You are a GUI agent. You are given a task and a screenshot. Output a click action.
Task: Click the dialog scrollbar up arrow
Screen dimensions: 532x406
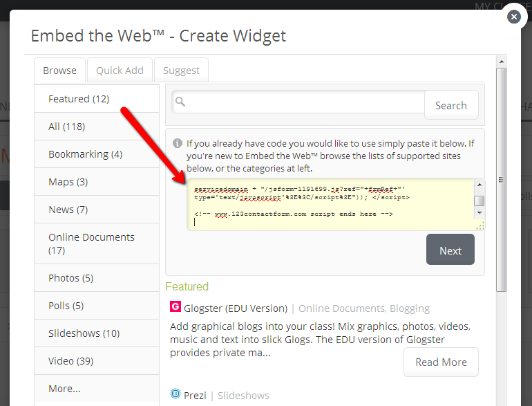tap(501, 62)
